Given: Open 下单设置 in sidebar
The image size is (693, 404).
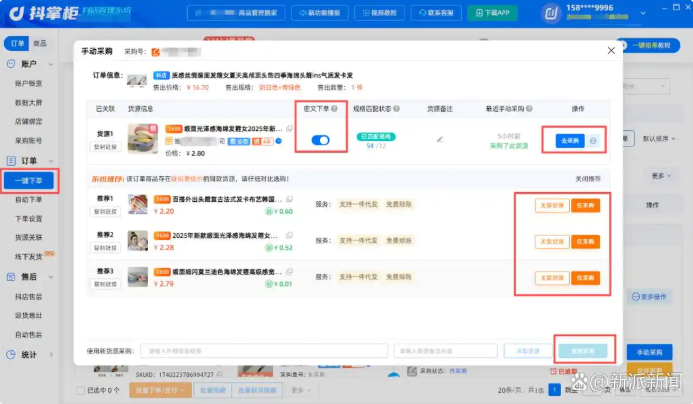Looking at the screenshot, I should point(29,219).
